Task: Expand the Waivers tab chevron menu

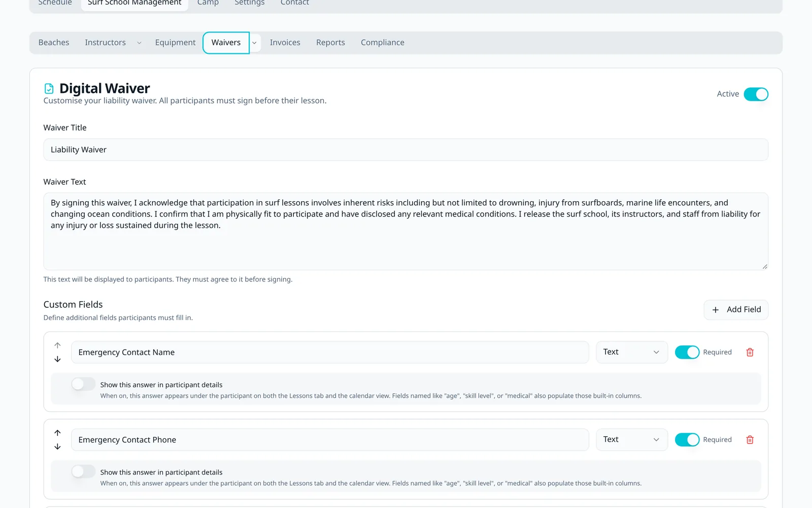Action: pyautogui.click(x=255, y=43)
